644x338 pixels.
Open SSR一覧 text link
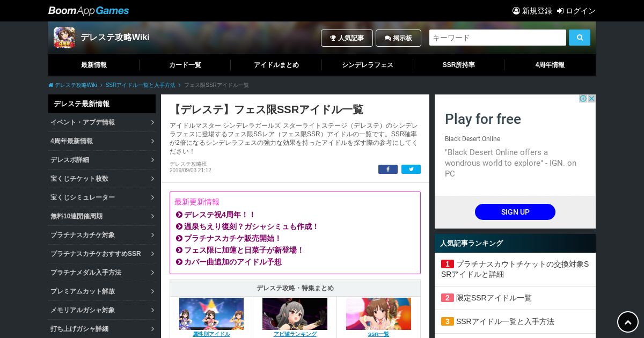[x=378, y=334]
